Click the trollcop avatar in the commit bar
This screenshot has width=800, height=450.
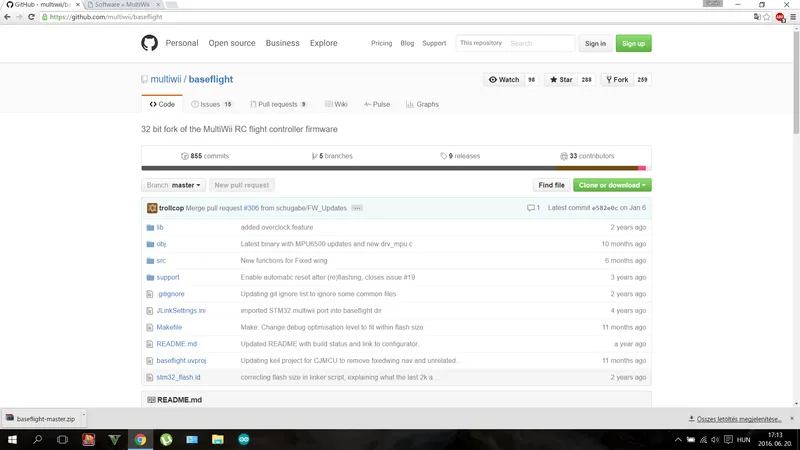click(152, 208)
